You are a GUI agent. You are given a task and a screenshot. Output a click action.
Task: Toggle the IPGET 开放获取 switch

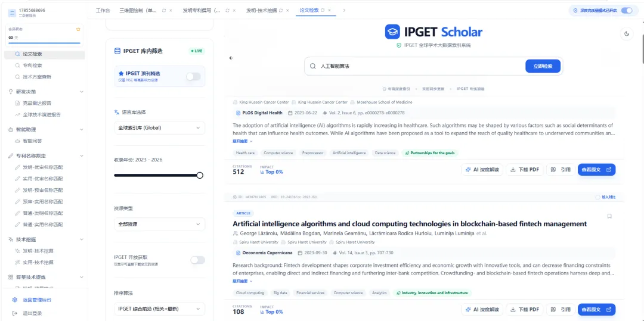[x=197, y=260]
